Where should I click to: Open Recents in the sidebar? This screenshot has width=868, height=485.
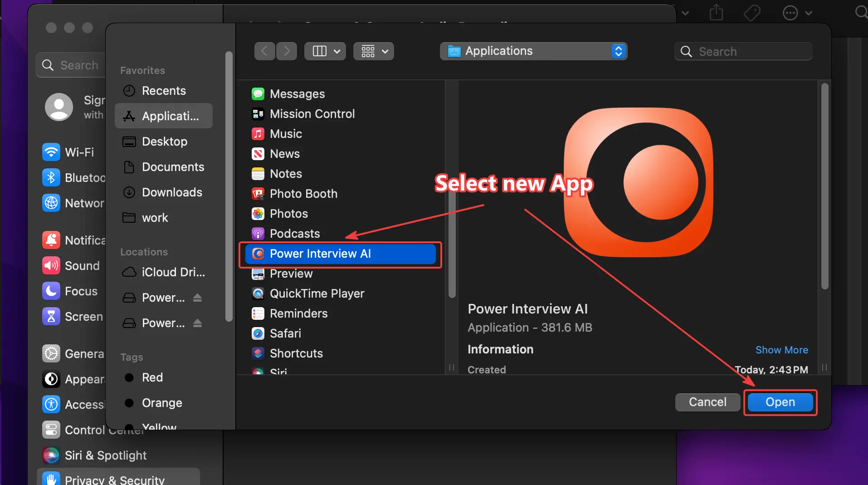[x=163, y=91]
